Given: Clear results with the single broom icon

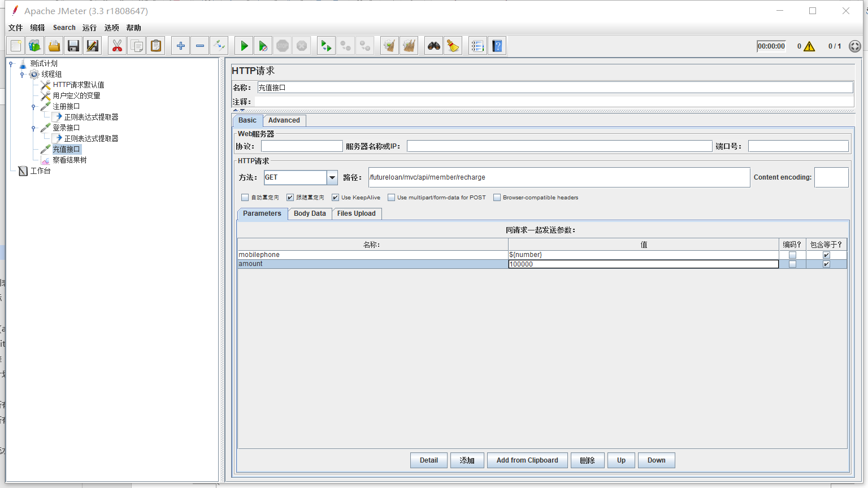Looking at the screenshot, I should pyautogui.click(x=389, y=46).
